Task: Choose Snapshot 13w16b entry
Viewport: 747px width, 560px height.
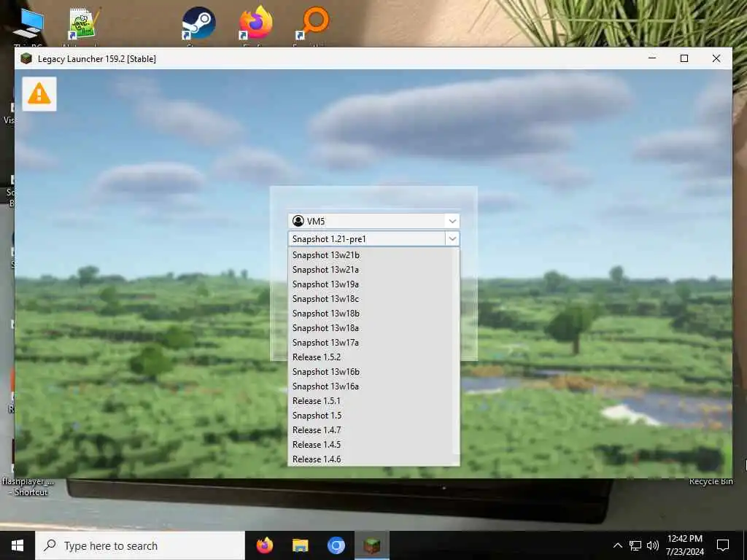Action: click(371, 372)
